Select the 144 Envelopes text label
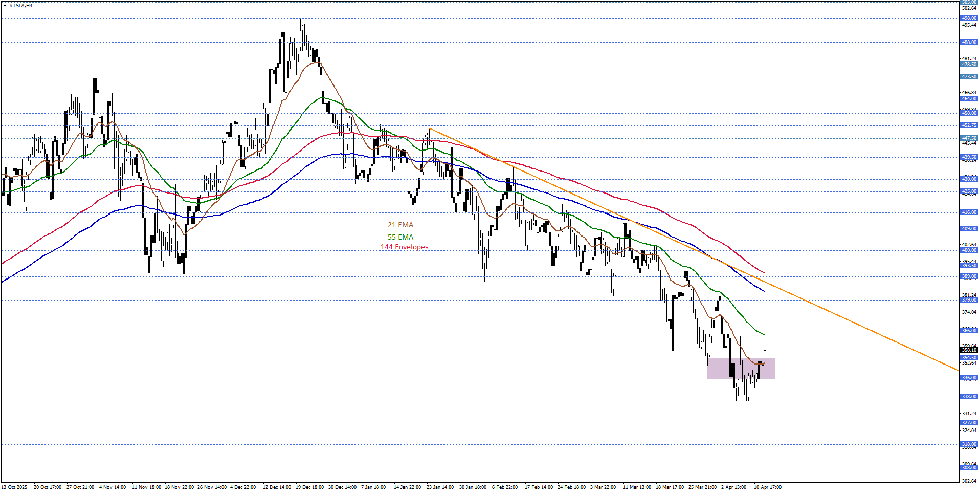Screen dimensions: 980x493 (x=404, y=247)
